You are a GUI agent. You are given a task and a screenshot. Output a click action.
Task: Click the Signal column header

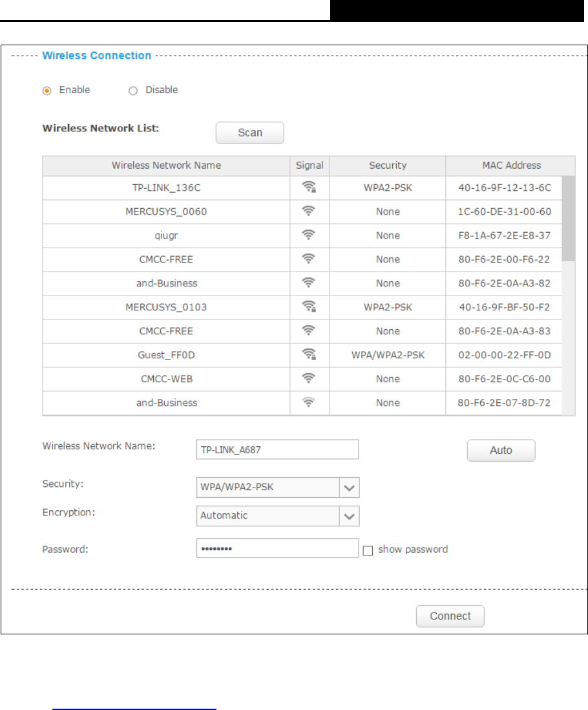click(x=310, y=166)
